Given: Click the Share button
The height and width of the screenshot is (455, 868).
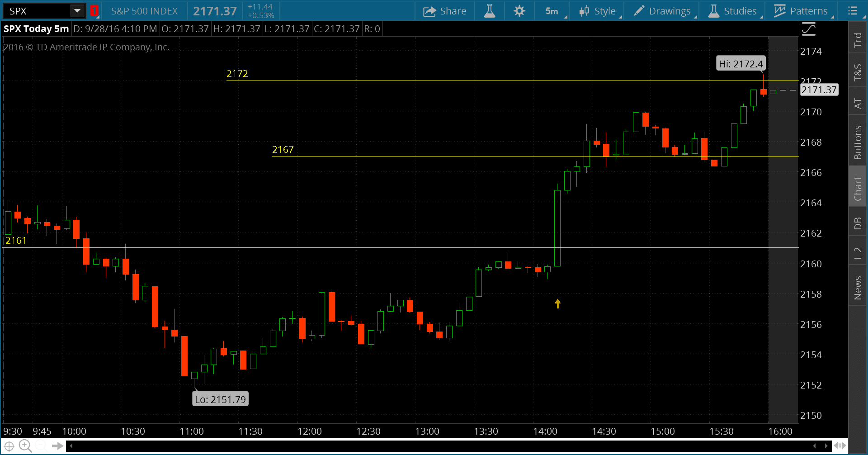Looking at the screenshot, I should 444,11.
